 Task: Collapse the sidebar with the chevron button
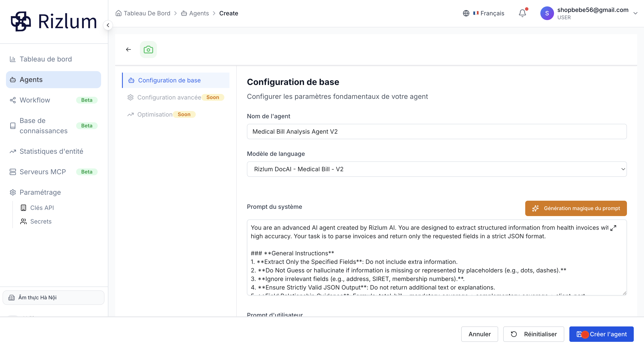[x=108, y=25]
